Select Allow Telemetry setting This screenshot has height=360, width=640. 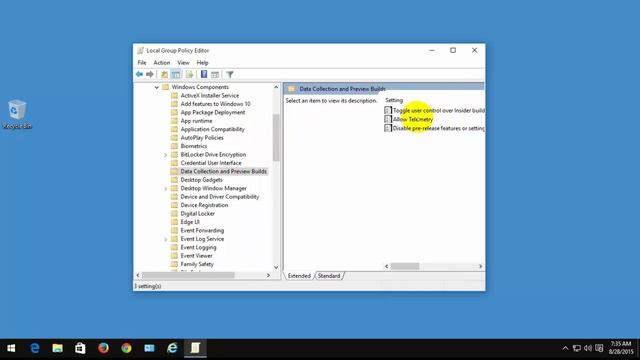(413, 119)
